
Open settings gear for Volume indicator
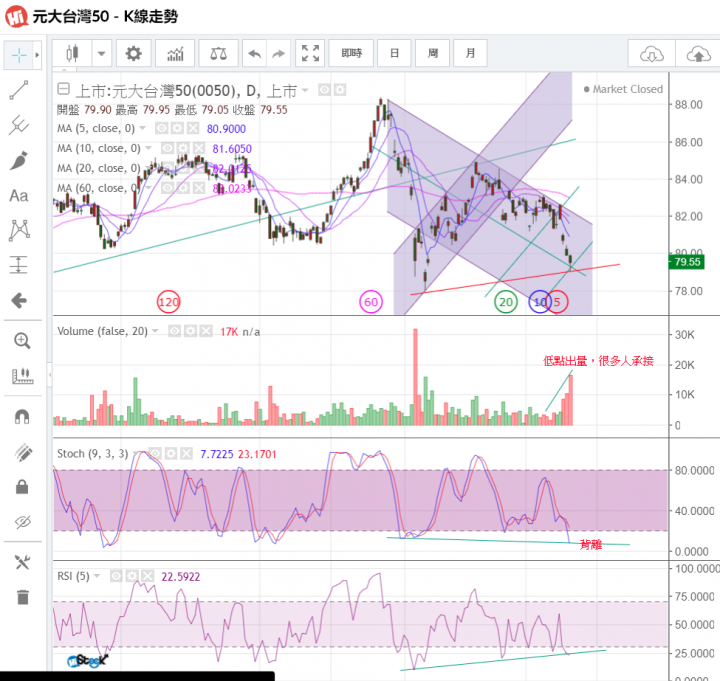point(190,331)
